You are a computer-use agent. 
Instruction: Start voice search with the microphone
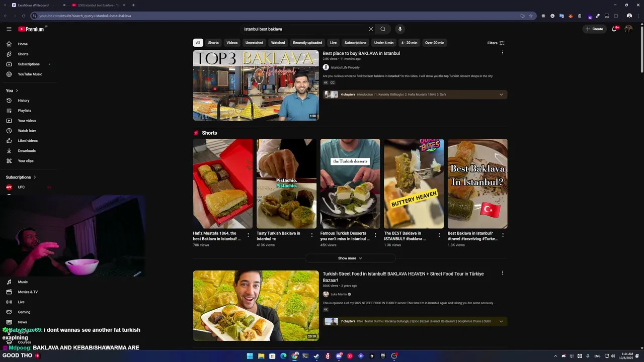coord(400,29)
